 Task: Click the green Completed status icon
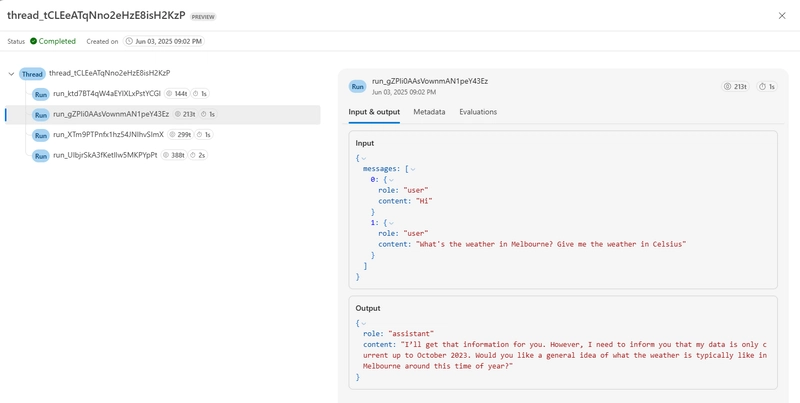[x=34, y=41]
